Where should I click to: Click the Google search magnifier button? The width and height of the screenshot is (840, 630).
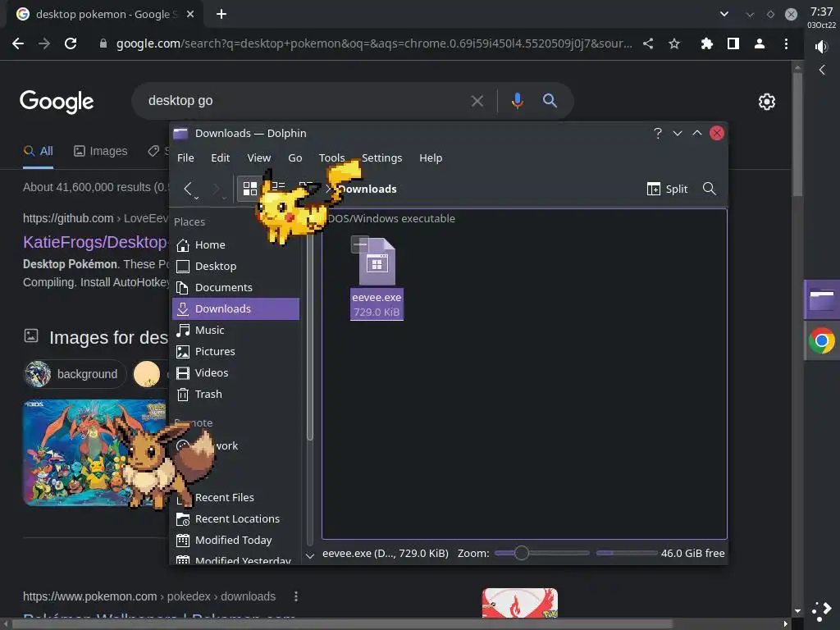coord(550,101)
